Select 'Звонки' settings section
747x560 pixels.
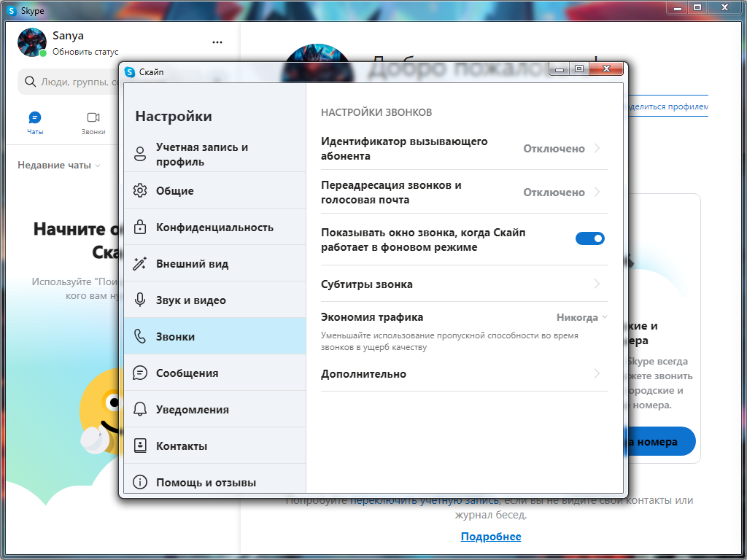tap(215, 336)
